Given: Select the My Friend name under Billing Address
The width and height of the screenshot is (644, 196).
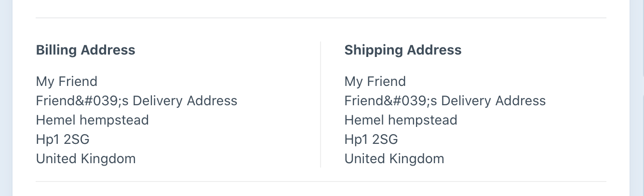Looking at the screenshot, I should click(x=67, y=81).
